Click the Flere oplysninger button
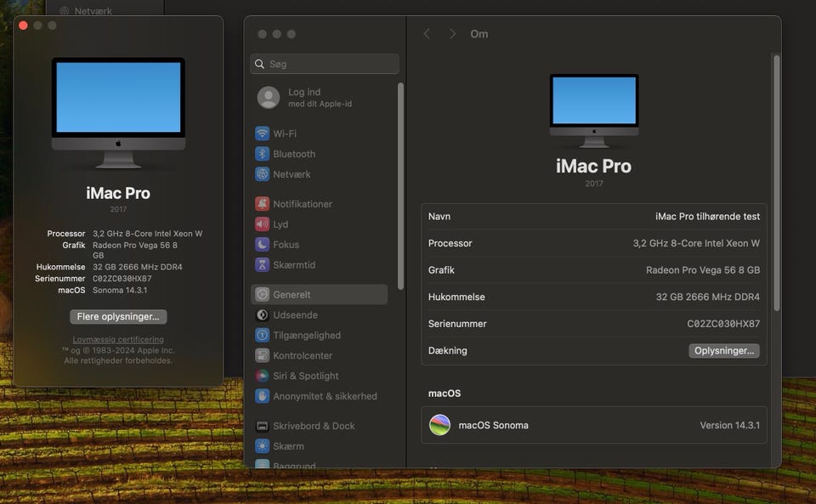This screenshot has width=816, height=504. [x=118, y=317]
